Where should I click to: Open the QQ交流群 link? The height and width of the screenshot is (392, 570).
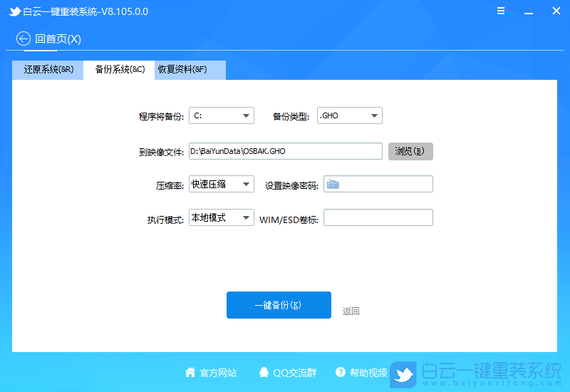[x=294, y=373]
